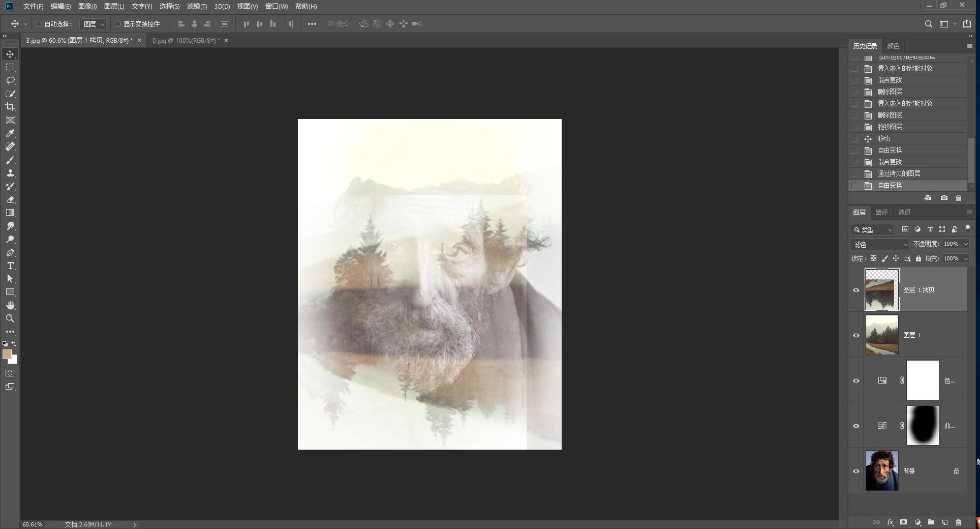The width and height of the screenshot is (980, 529).
Task: Select the Rectangle shape tool
Action: [10, 292]
